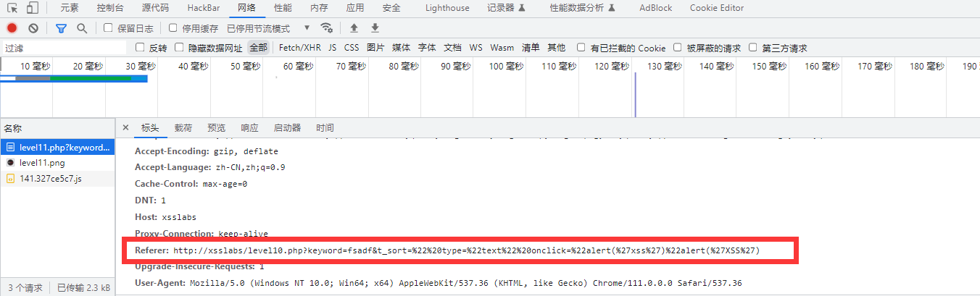Open the 响应 tab of the request
The image size is (980, 296).
249,128
